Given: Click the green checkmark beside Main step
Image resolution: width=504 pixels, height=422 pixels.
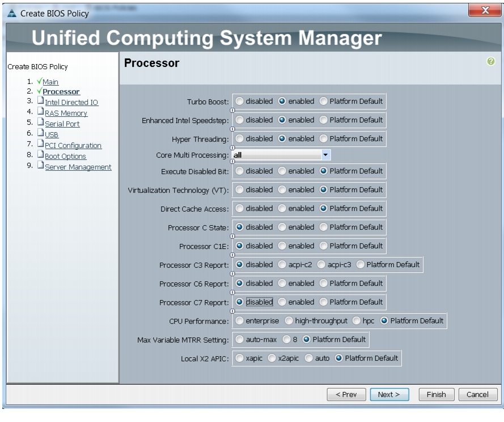Looking at the screenshot, I should click(40, 81).
